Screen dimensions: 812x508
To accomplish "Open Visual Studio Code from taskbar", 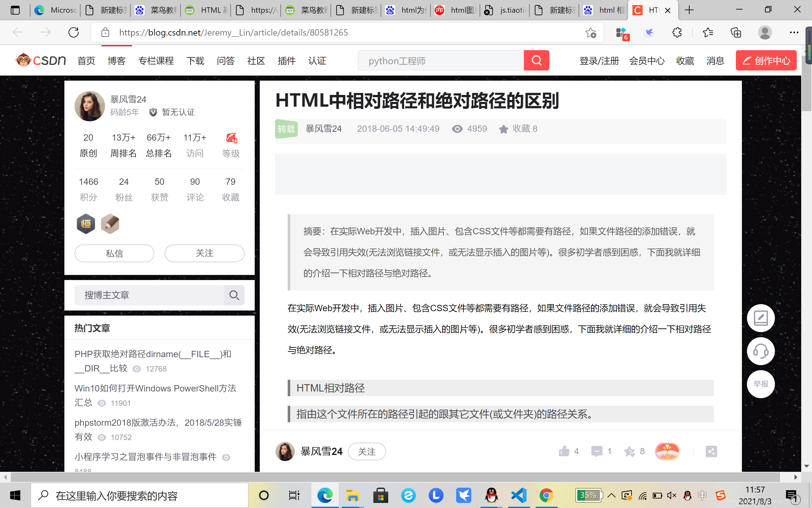I will [x=518, y=495].
